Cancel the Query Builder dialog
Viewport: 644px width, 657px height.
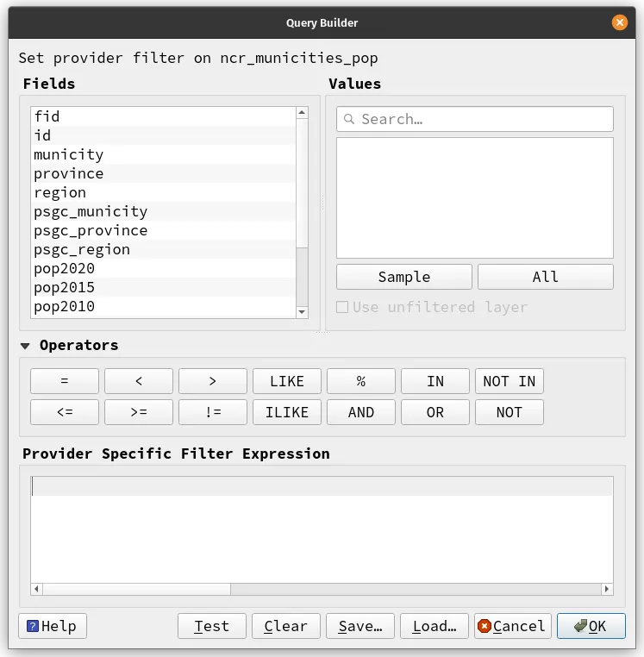(x=511, y=626)
